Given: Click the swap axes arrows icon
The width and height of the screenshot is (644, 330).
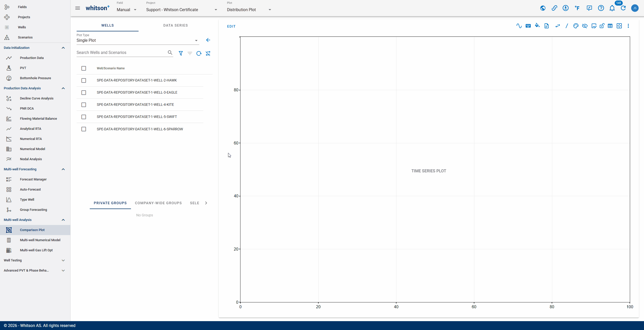Looking at the screenshot, I should click(558, 26).
